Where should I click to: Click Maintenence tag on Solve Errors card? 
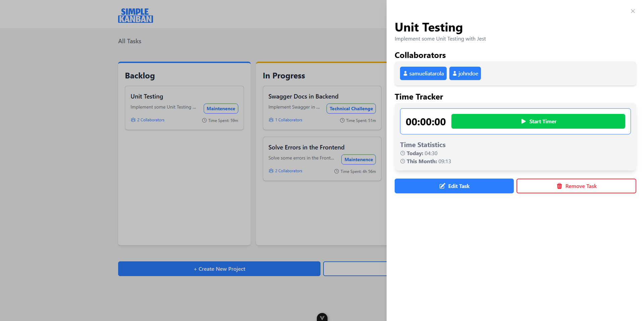pos(358,159)
